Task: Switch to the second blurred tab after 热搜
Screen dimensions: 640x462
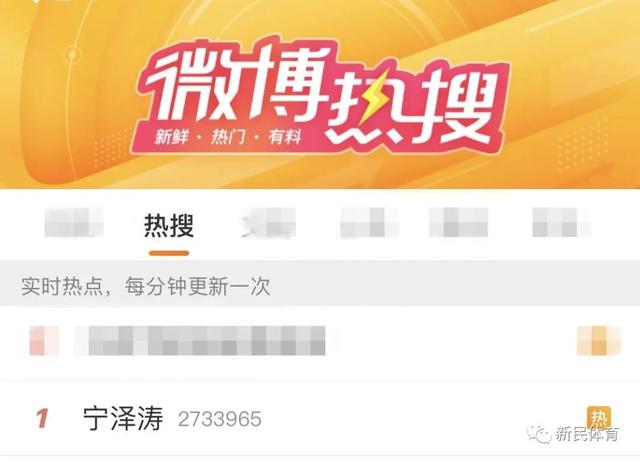Action: coord(369,222)
